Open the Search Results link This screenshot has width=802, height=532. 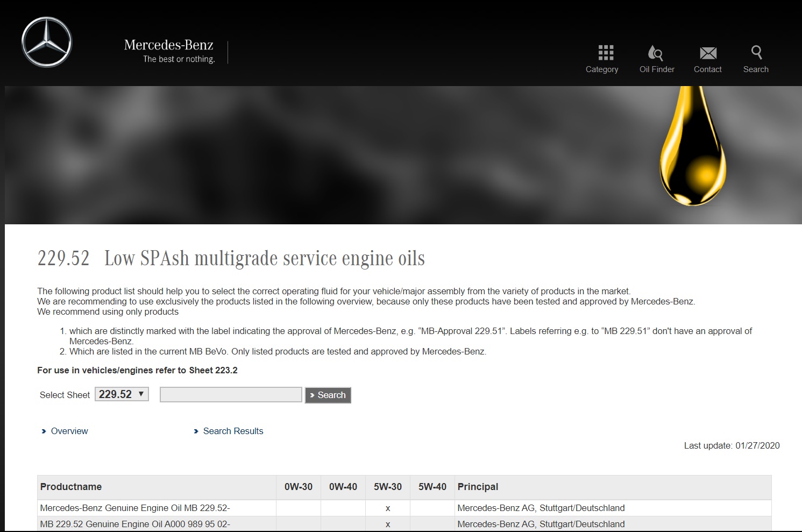pyautogui.click(x=233, y=431)
